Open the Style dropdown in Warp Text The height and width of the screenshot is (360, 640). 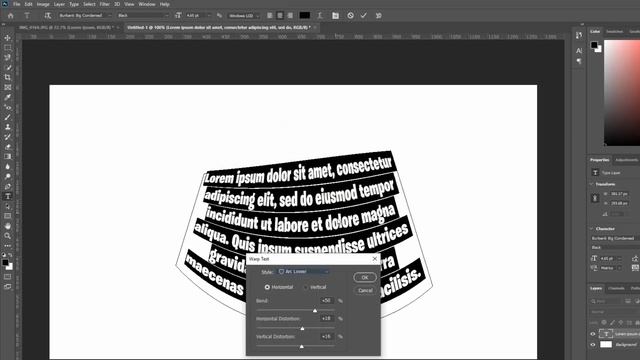tap(304, 271)
